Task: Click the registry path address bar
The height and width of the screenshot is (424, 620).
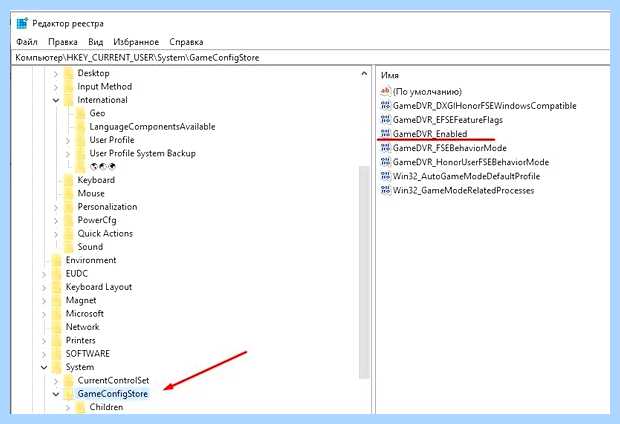Action: click(x=310, y=58)
